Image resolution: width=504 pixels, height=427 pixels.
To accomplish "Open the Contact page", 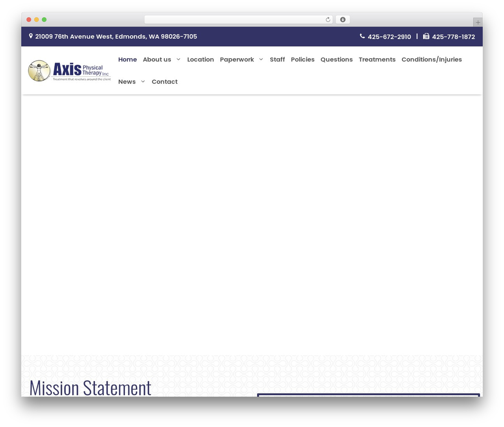I will [165, 82].
